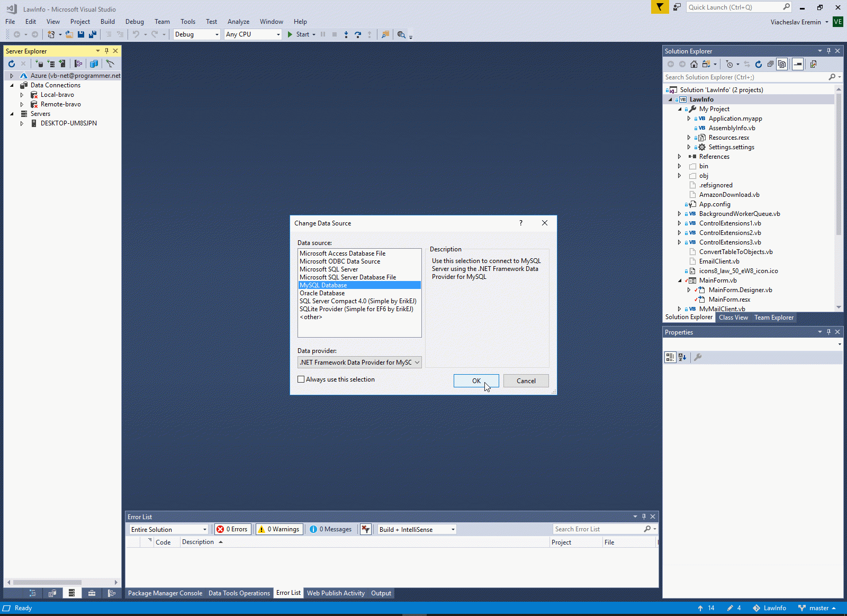This screenshot has width=847, height=616.
Task: Open the Build + IntelliSense dropdown
Action: pyautogui.click(x=417, y=529)
